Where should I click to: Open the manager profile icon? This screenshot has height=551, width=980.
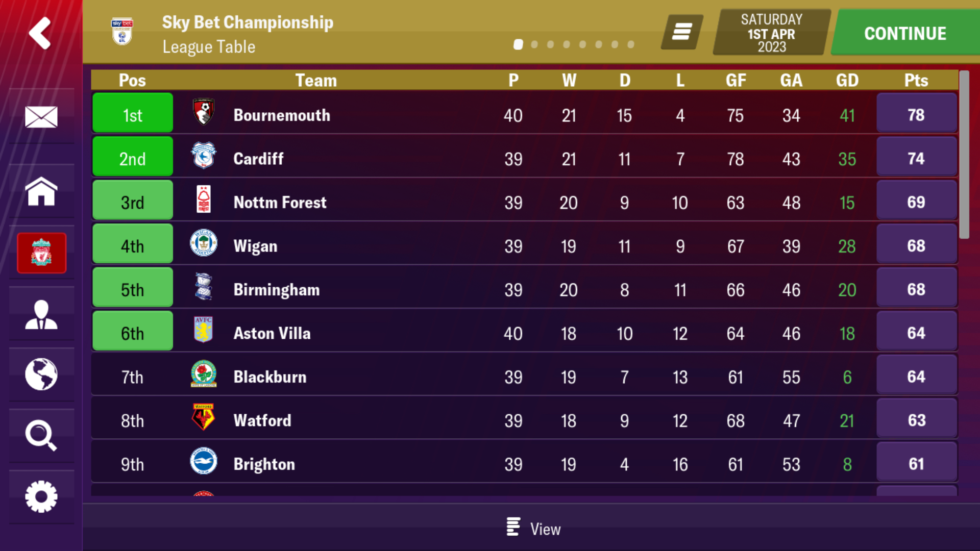(x=41, y=314)
